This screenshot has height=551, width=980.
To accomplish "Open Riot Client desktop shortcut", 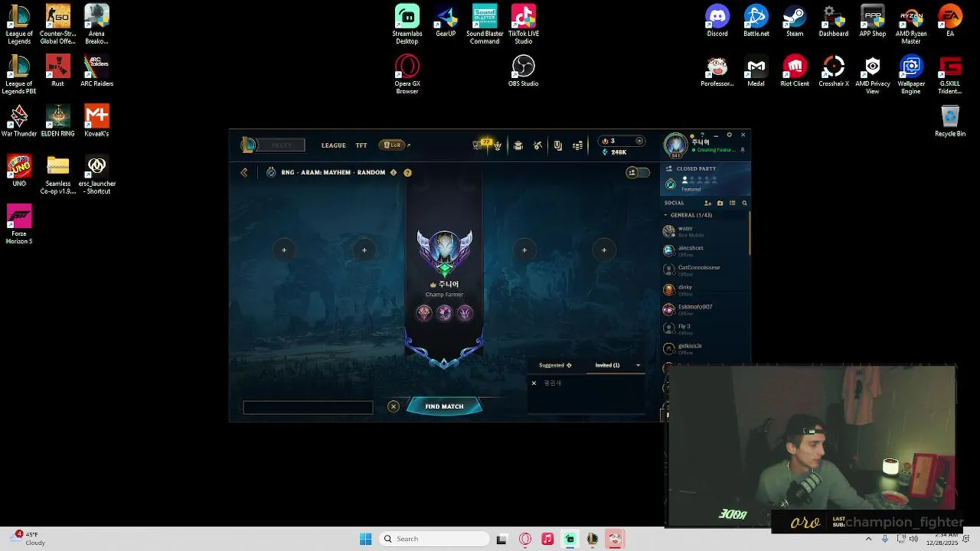I will point(795,71).
